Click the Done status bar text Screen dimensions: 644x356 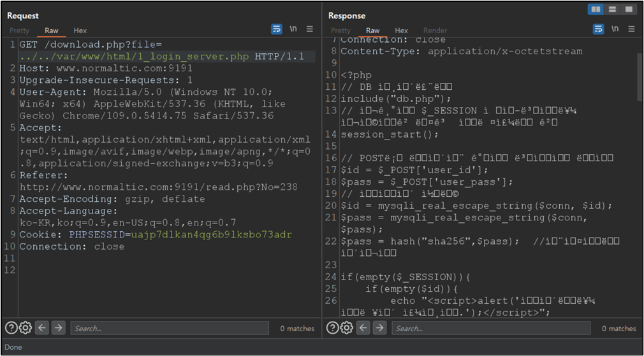pos(13,347)
